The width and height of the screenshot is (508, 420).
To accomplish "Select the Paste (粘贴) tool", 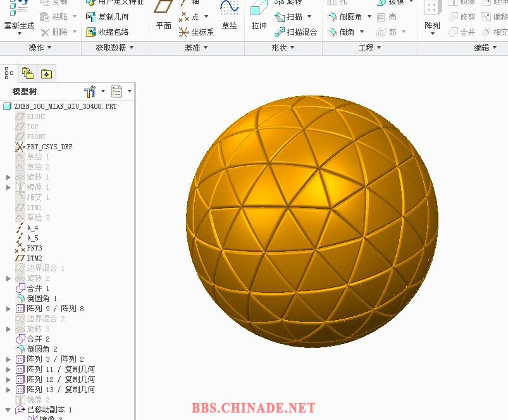I will [54, 16].
